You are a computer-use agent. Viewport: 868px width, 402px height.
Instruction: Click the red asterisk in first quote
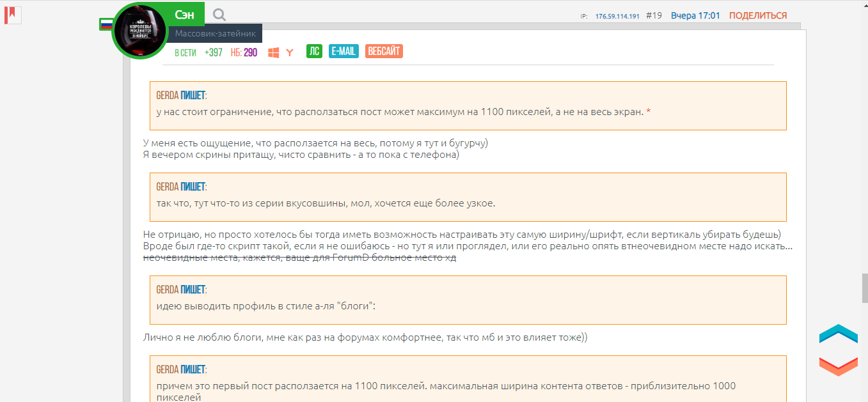pyautogui.click(x=649, y=112)
